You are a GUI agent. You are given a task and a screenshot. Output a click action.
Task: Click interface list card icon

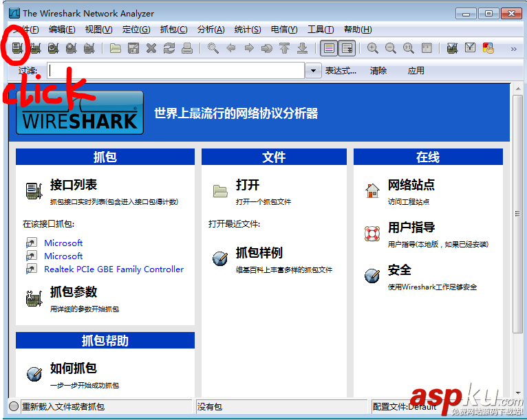point(34,191)
